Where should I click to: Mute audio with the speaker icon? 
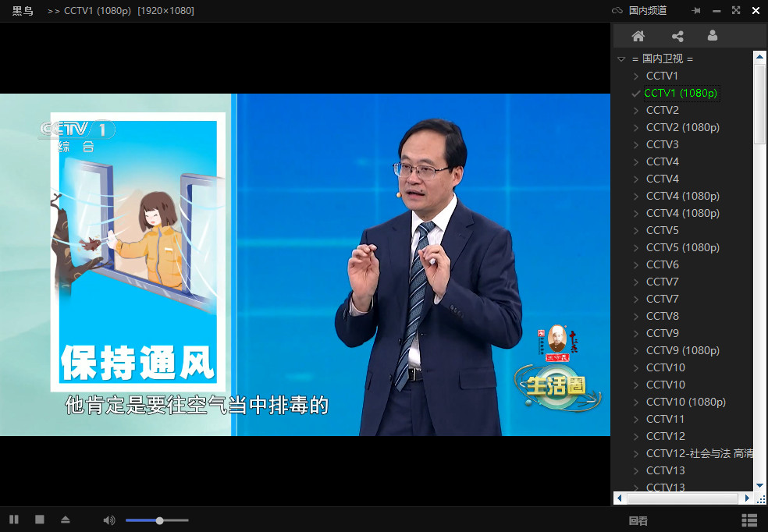pos(109,520)
